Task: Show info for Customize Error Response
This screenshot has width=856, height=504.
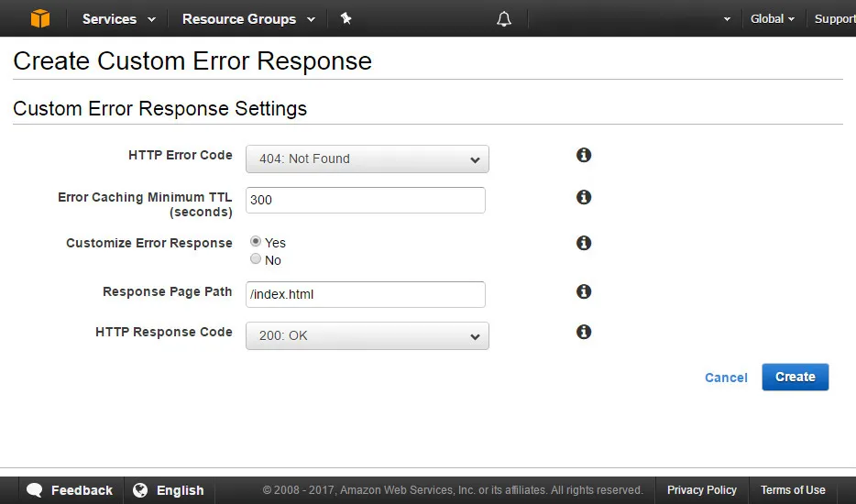Action: click(x=584, y=243)
